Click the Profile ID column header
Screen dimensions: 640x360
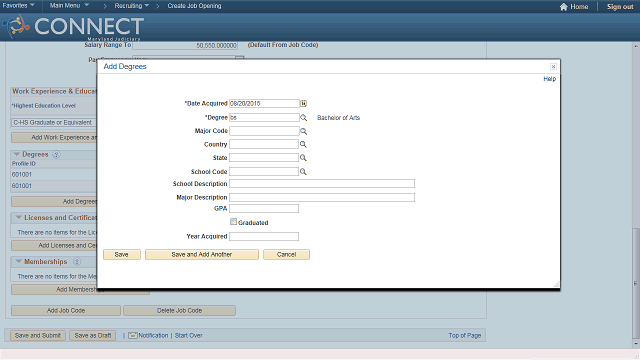(24, 164)
